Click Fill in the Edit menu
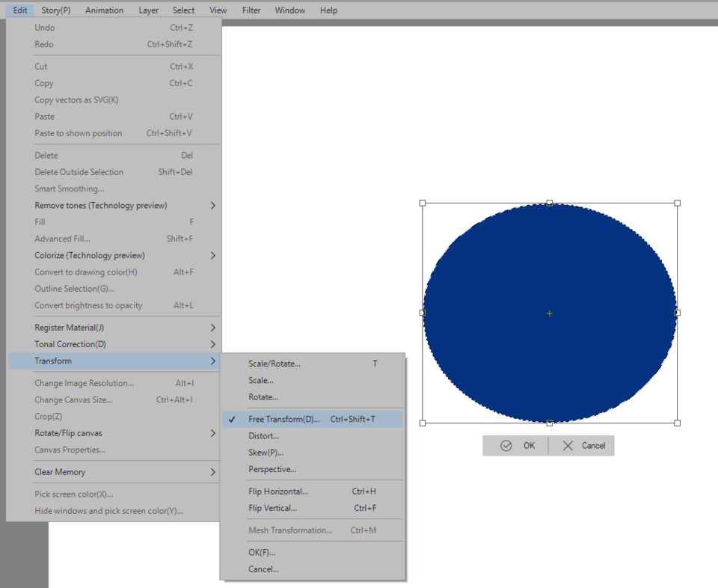This screenshot has height=588, width=718. click(114, 222)
